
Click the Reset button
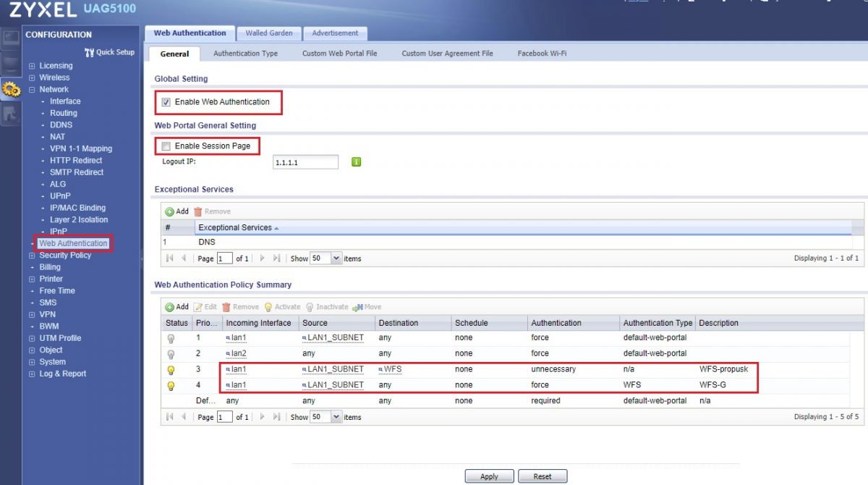tap(542, 476)
